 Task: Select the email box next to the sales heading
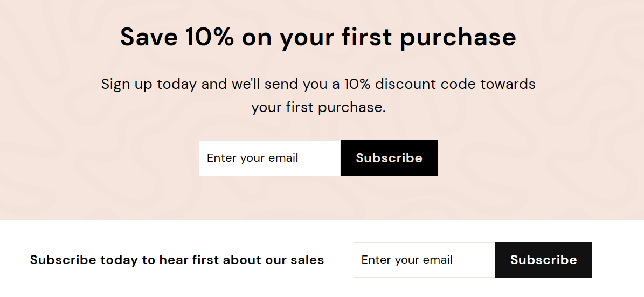pyautogui.click(x=424, y=260)
